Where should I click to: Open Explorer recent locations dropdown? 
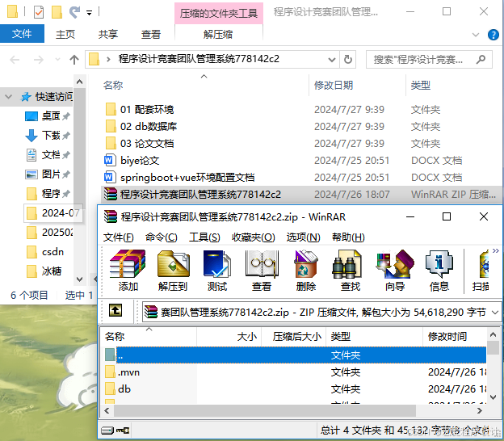(57, 60)
